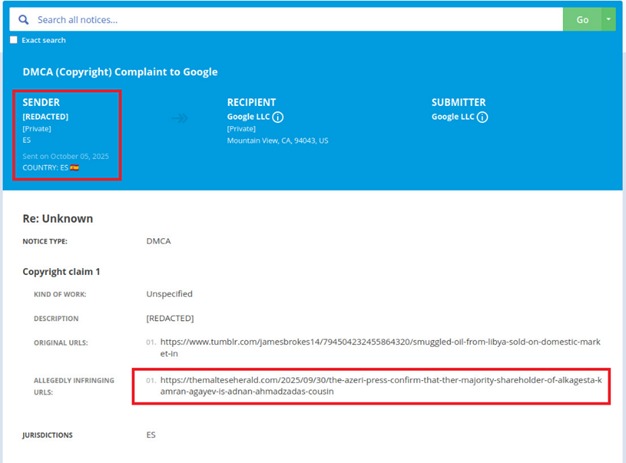Viewport: 626px width, 463px height.
Task: Click the DMCA Complaint to Google title
Action: (120, 72)
